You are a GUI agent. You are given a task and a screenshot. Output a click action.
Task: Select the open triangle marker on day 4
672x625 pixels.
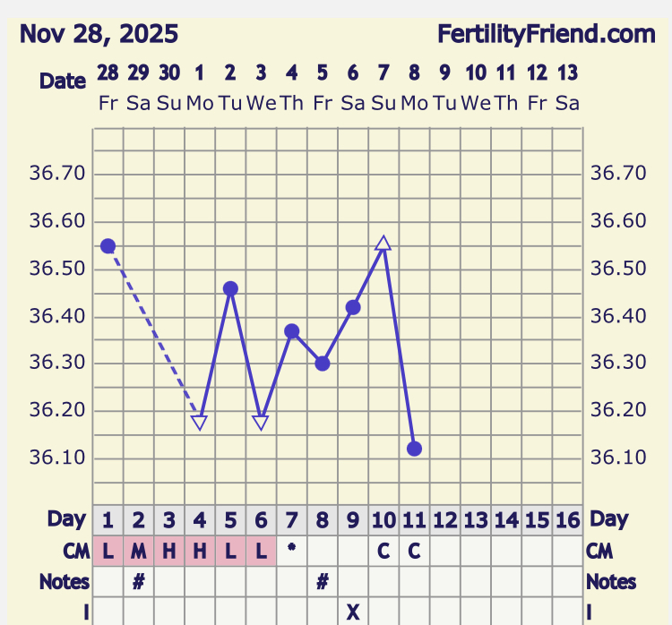(x=200, y=423)
